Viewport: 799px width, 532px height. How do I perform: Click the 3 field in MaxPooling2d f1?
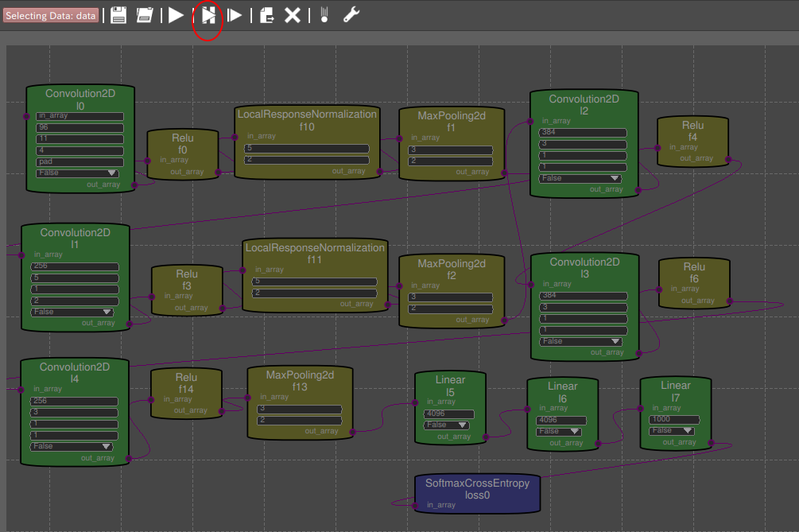[451, 150]
